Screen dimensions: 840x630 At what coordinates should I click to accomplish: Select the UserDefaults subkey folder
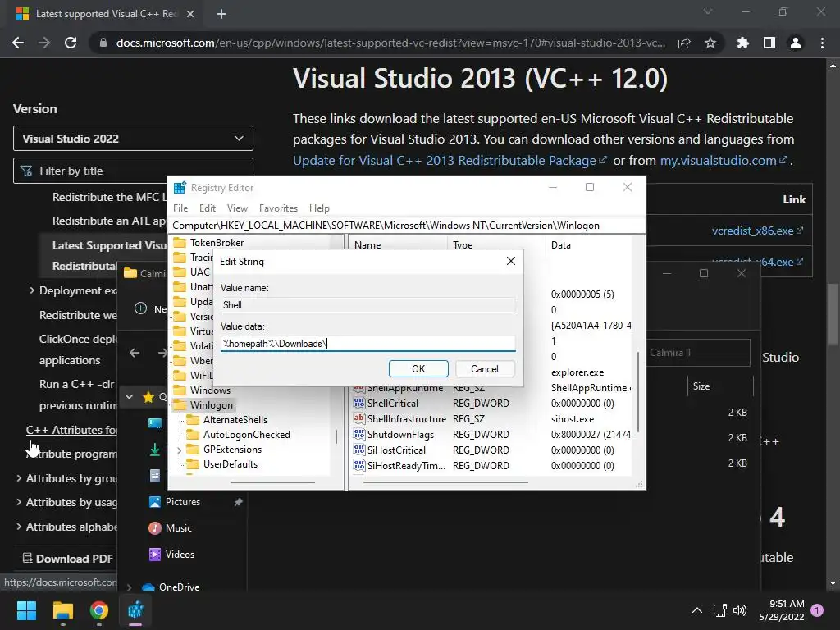(193, 464)
